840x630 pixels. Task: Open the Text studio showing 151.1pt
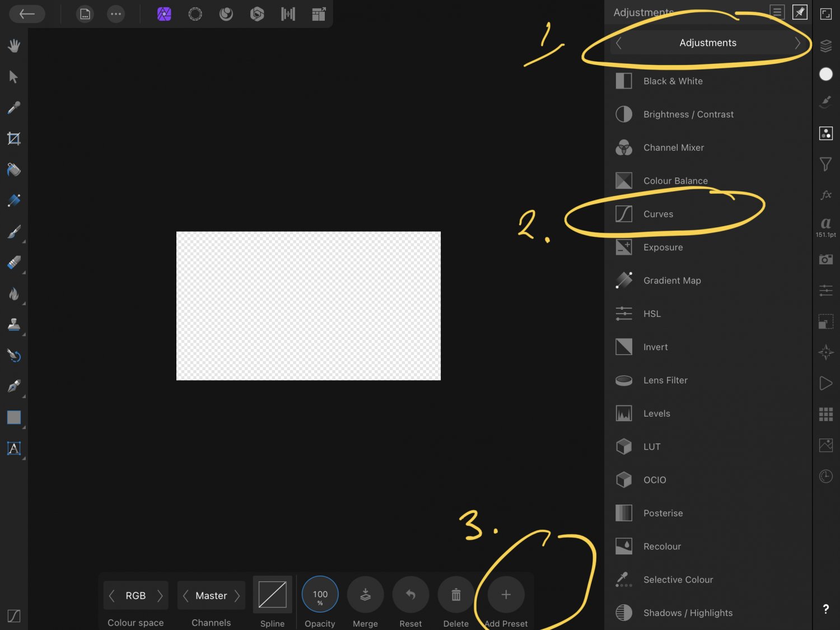[x=826, y=227]
